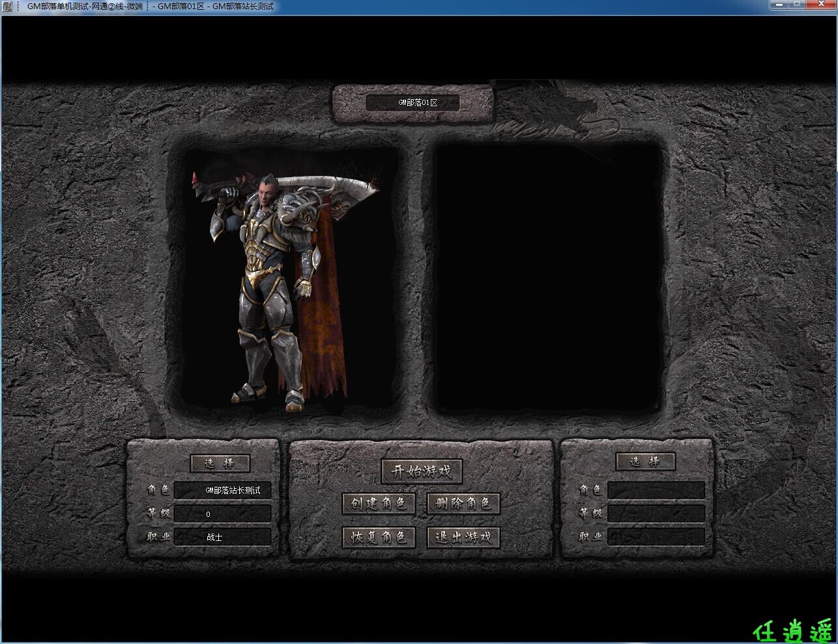This screenshot has height=644, width=838.
Task: Click the empty right 等级 field
Action: tap(656, 514)
